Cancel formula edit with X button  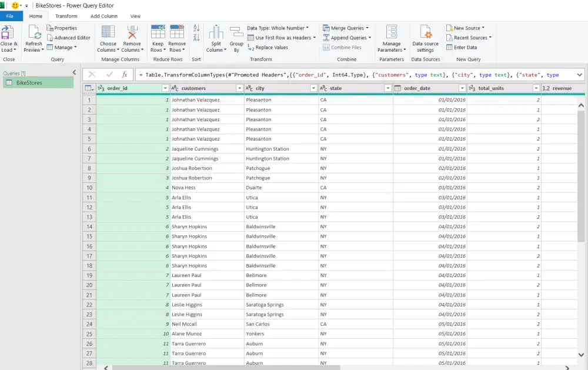tap(92, 75)
